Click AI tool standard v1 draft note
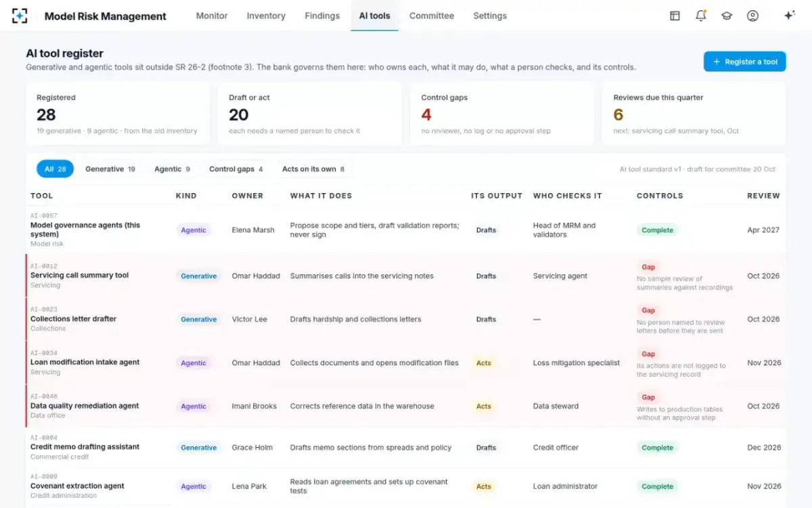 [x=698, y=169]
